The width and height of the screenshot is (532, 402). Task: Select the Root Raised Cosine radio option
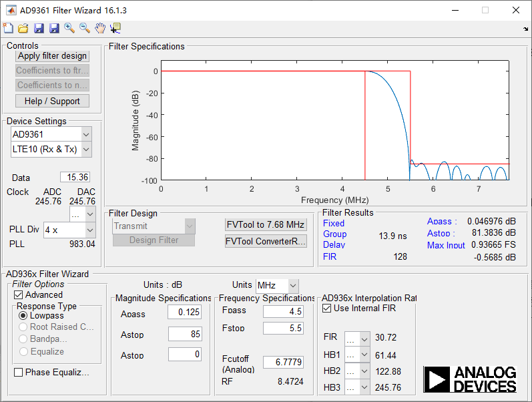[23, 327]
